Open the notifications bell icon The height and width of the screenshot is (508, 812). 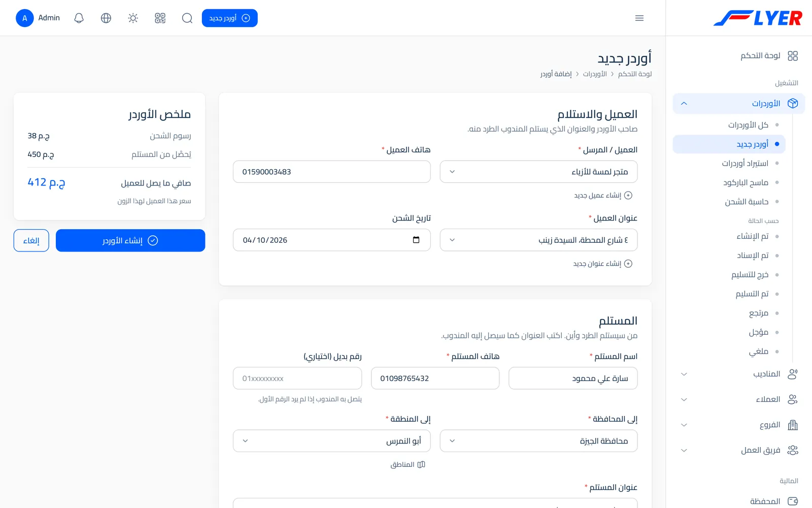(79, 18)
